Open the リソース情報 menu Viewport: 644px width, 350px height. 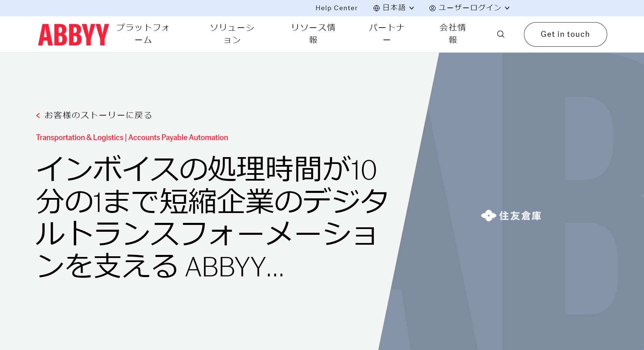(313, 34)
